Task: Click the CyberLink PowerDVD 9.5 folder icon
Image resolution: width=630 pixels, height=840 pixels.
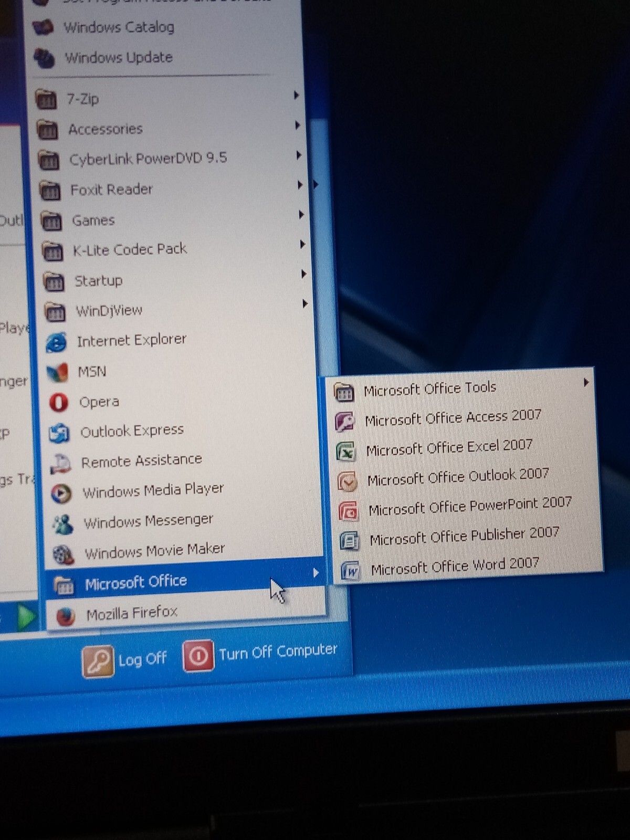Action: click(x=49, y=160)
